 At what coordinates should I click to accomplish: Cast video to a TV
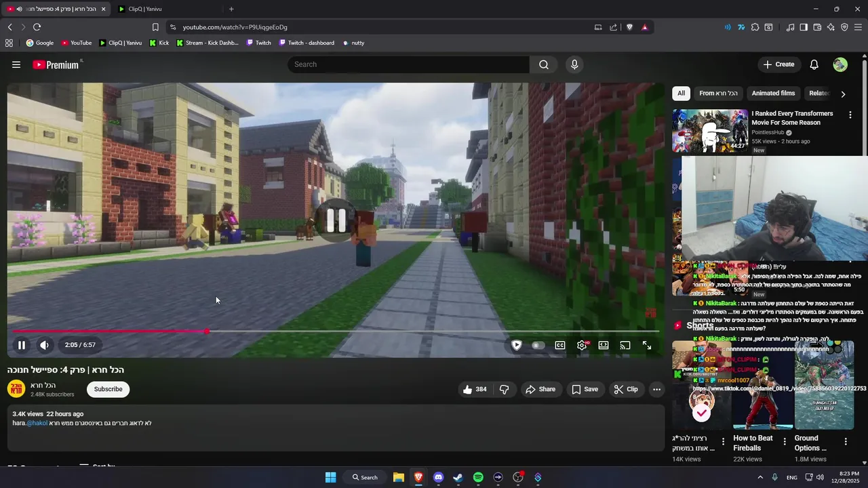[x=625, y=345]
